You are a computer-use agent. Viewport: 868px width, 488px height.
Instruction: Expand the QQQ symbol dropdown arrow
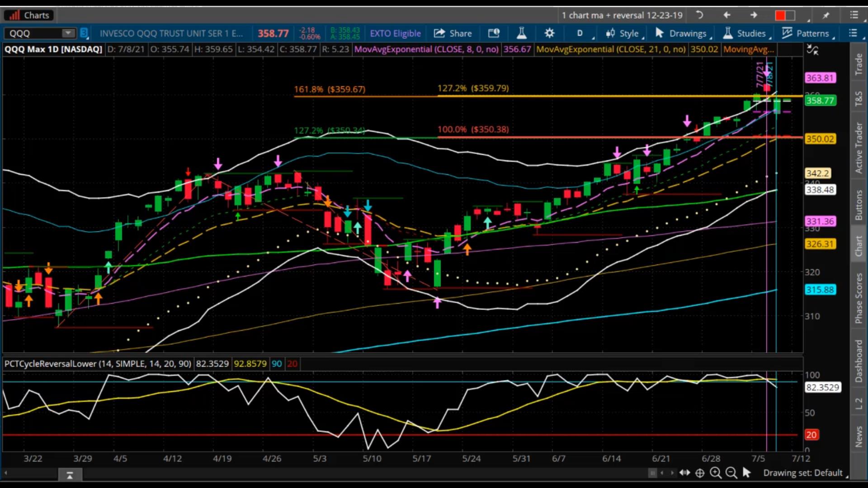coord(68,33)
